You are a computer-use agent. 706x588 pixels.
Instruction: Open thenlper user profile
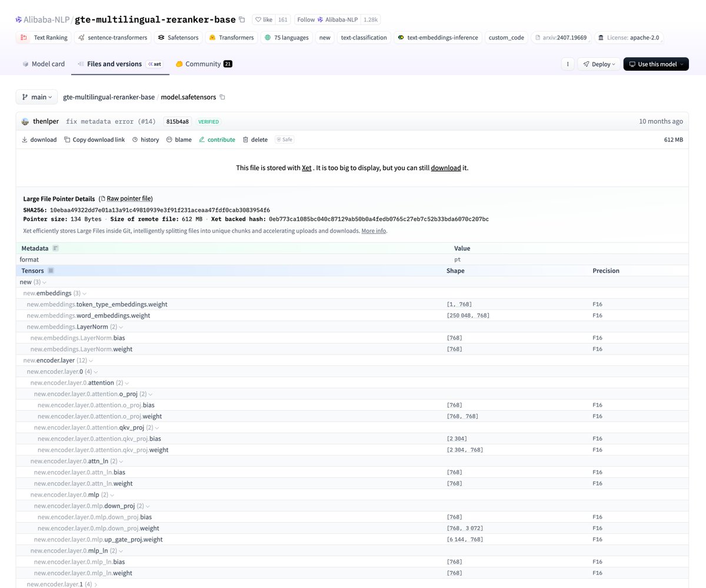point(45,122)
